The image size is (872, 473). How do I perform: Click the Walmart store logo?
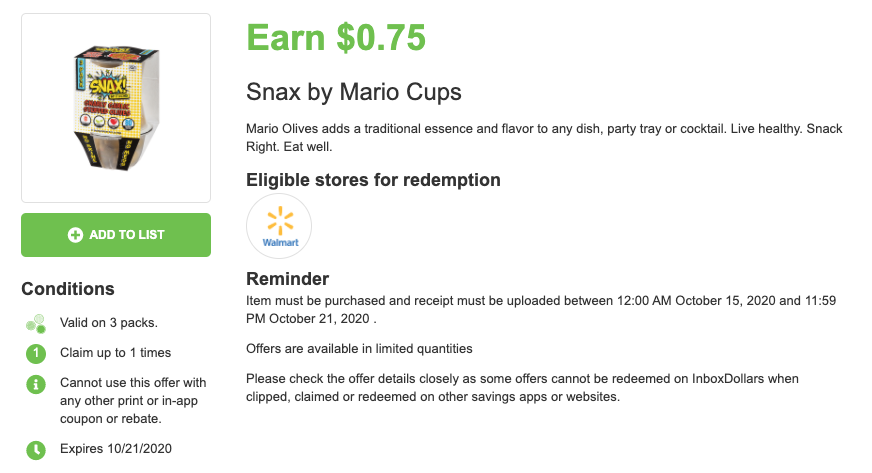tap(279, 226)
